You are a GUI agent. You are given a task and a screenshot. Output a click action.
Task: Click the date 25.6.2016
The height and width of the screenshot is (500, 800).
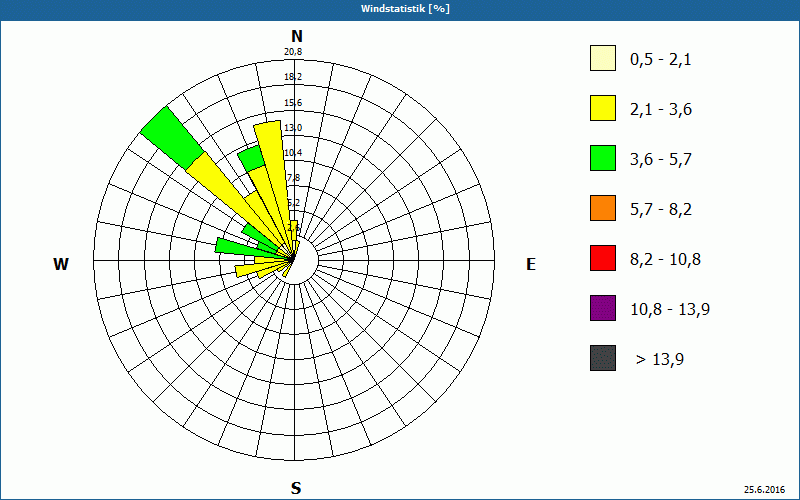pyautogui.click(x=764, y=489)
